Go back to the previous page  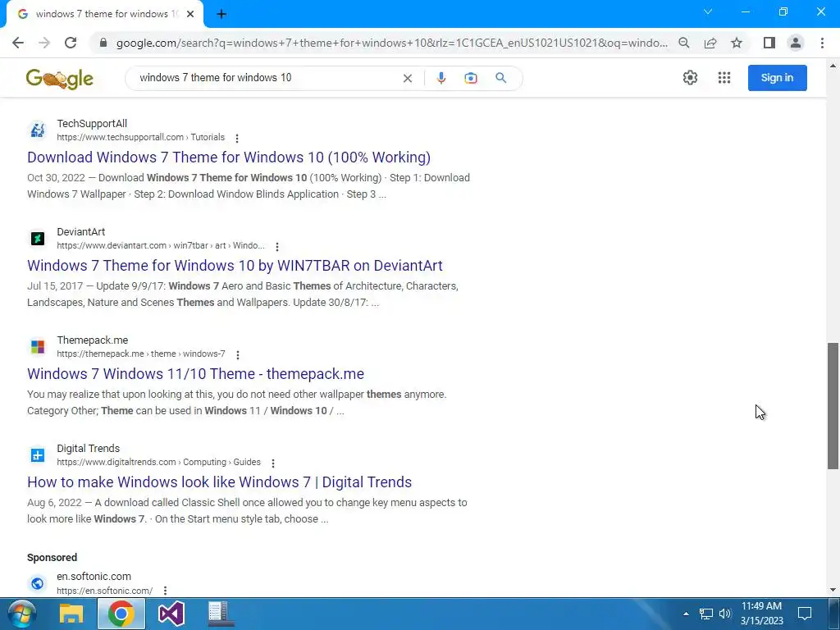coord(18,43)
